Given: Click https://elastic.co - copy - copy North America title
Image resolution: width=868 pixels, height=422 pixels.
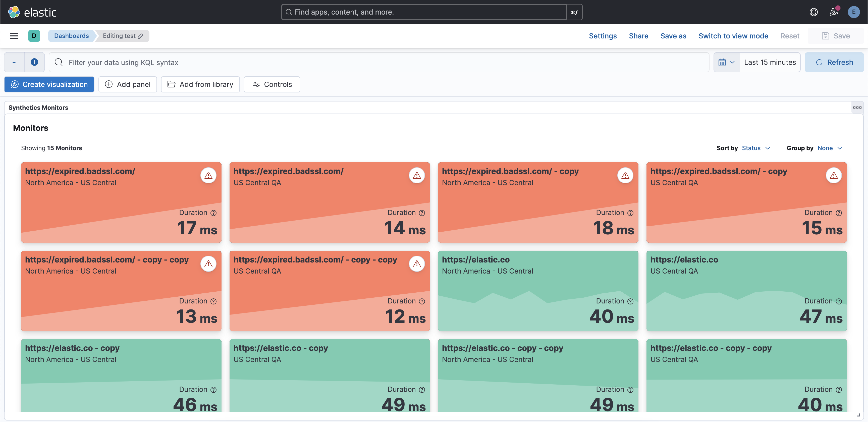Looking at the screenshot, I should click(502, 348).
